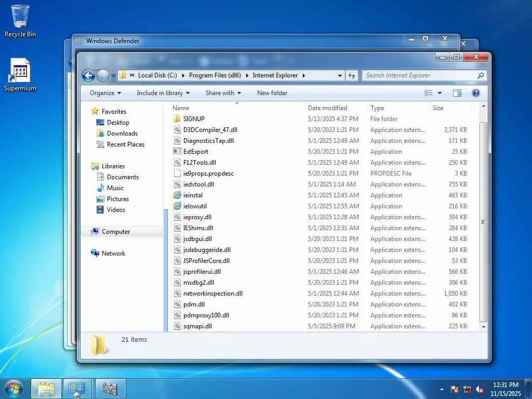Select the iedvtool.dll file
The height and width of the screenshot is (399, 532).
click(198, 184)
